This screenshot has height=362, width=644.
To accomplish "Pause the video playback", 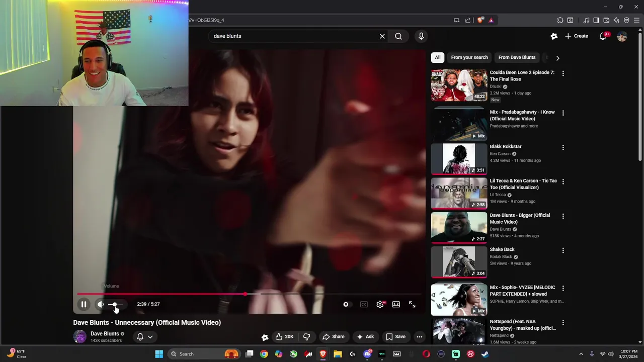I will pos(84,304).
